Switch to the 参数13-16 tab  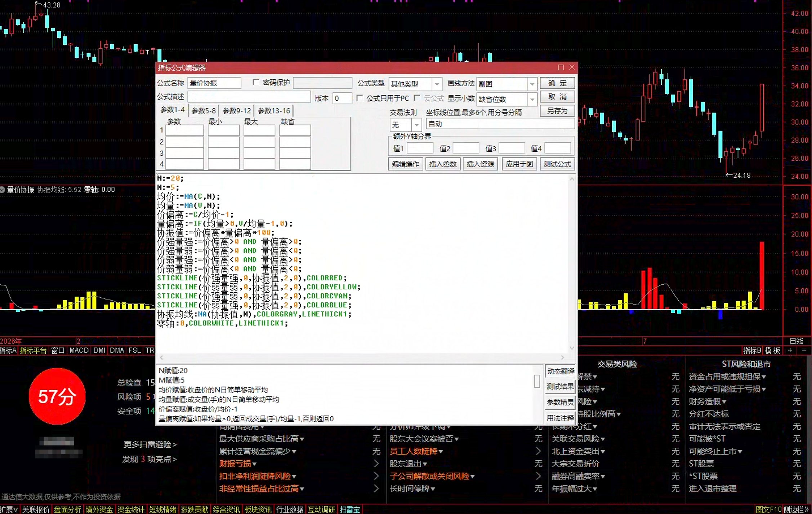pyautogui.click(x=274, y=111)
